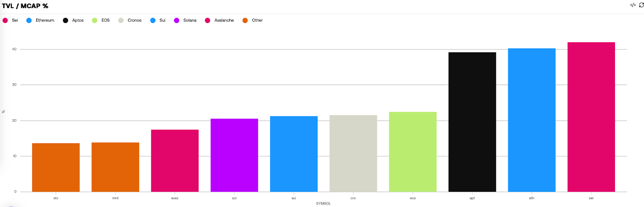Click the mnt axis label

(116, 198)
